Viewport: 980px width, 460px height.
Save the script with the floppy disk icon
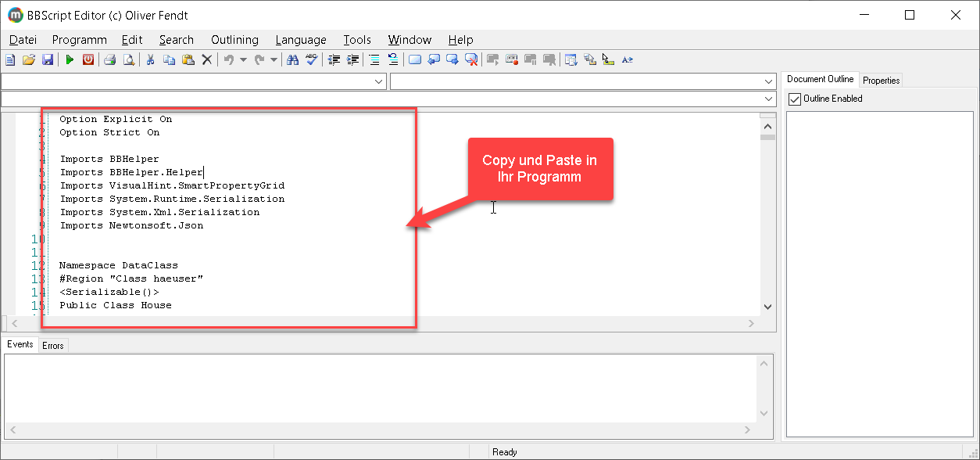[x=48, y=59]
